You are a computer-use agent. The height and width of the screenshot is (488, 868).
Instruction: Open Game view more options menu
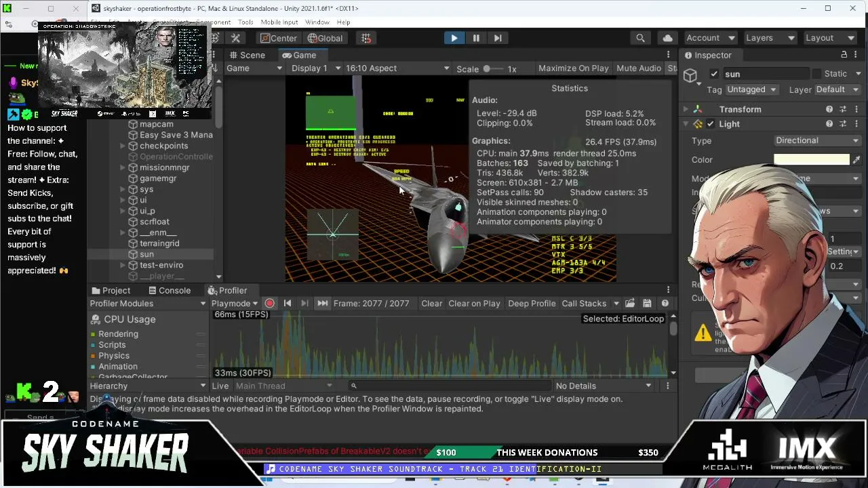[x=668, y=55]
